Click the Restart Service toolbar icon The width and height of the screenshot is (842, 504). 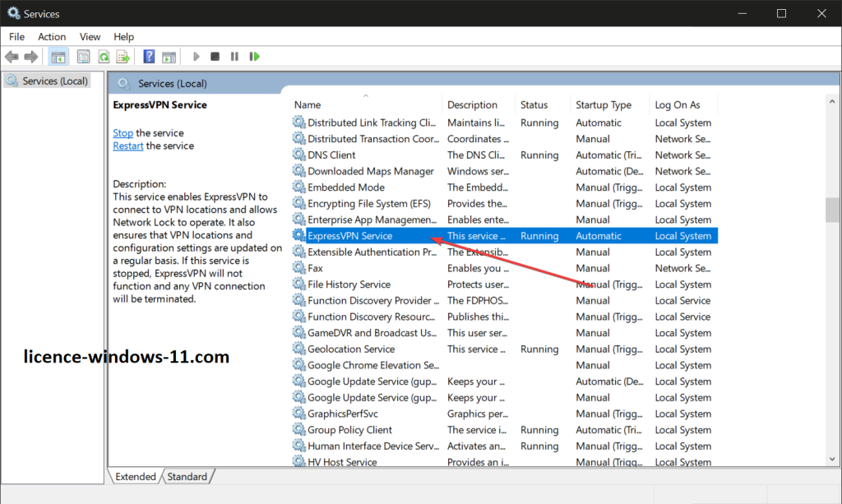click(255, 57)
